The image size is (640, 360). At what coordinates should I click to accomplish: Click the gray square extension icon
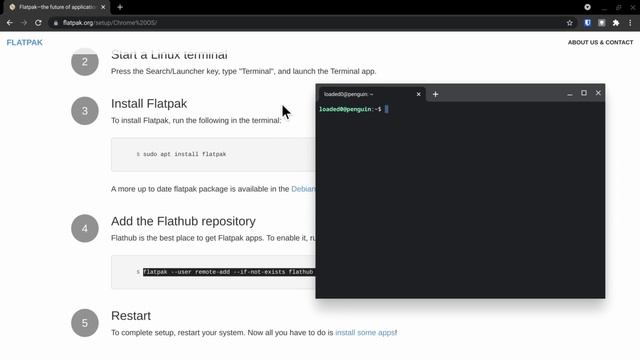pyautogui.click(x=602, y=23)
